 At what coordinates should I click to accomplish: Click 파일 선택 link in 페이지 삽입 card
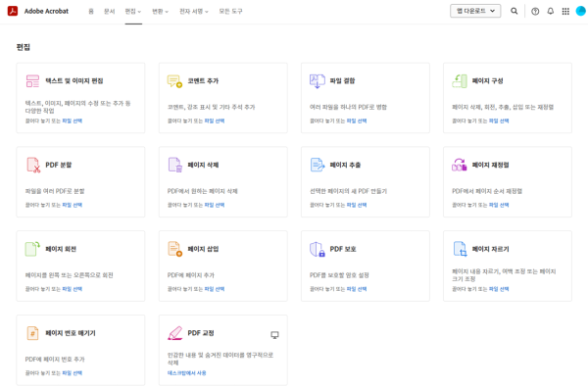pyautogui.click(x=215, y=289)
